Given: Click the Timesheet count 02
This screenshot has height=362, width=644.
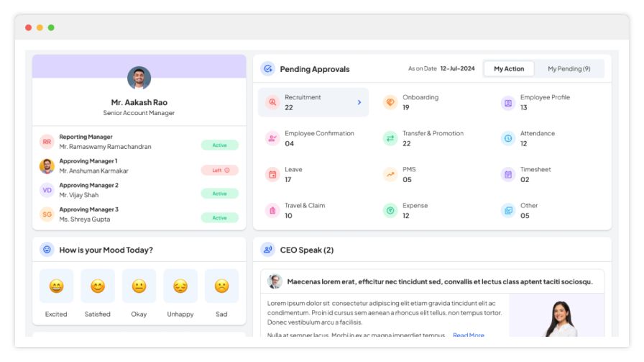Looking at the screenshot, I should click(x=525, y=180).
